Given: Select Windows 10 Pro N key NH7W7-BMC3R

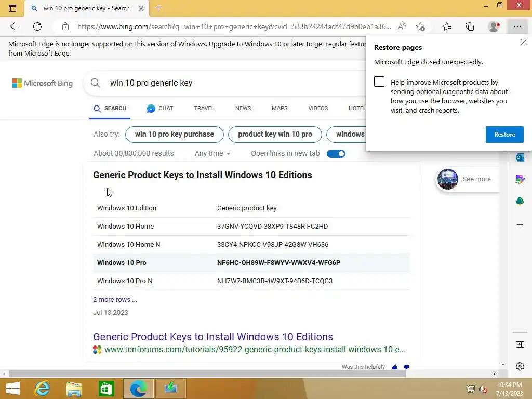Looking at the screenshot, I should coord(274,281).
